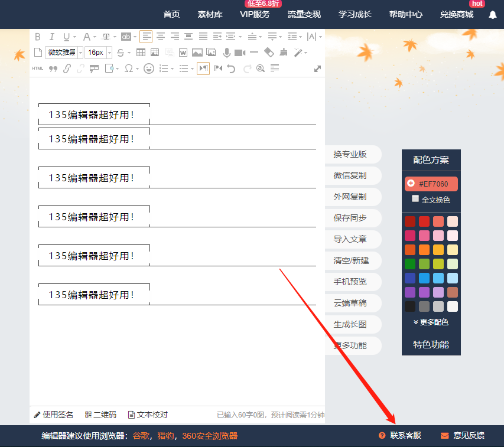Insert a blockquote

point(53,68)
